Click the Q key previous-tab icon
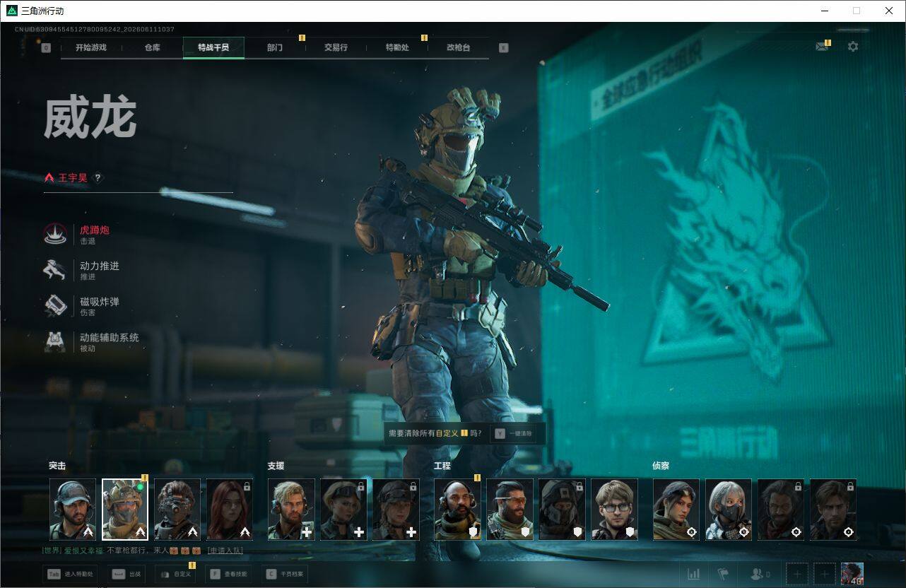Image resolution: width=906 pixels, height=588 pixels. pyautogui.click(x=46, y=48)
